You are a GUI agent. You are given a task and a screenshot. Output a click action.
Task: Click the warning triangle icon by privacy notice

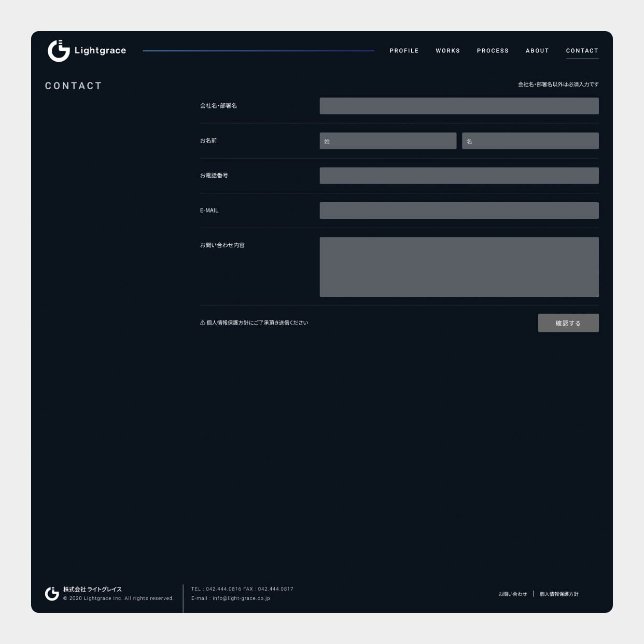[x=203, y=323]
